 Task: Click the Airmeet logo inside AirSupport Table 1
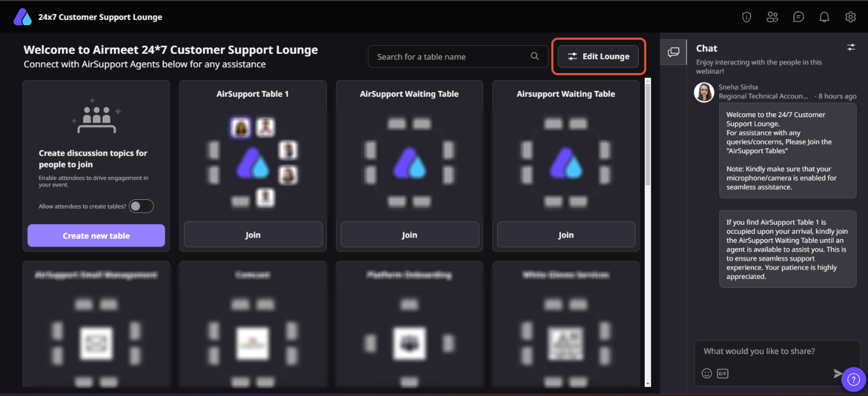coord(253,163)
